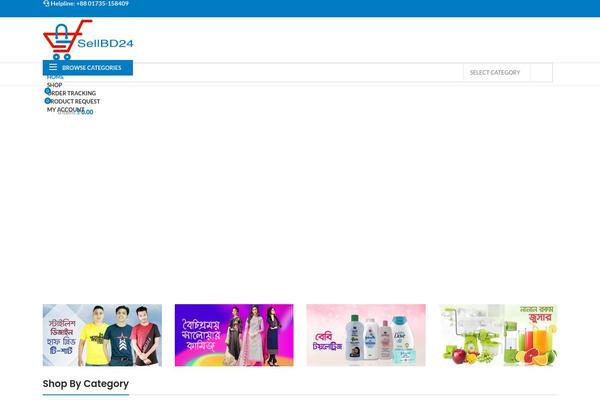Open the salwar kameez banner
Image resolution: width=600 pixels, height=400 pixels.
(234, 335)
